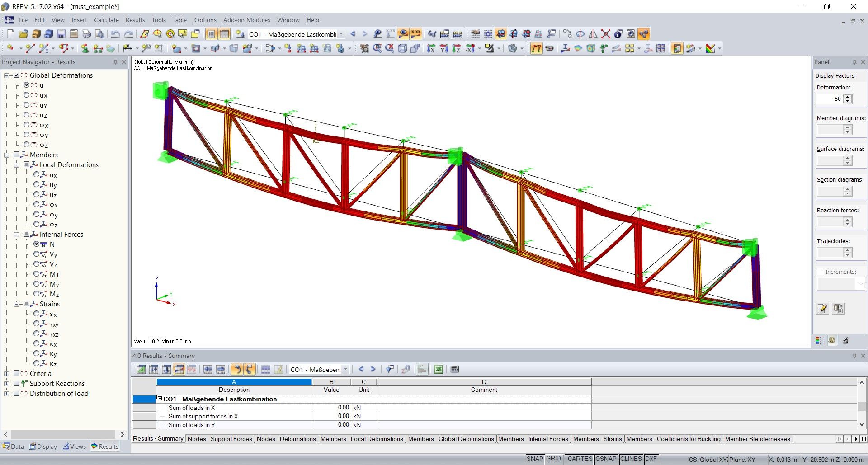Viewport: 868px width, 465px height.
Task: Open the New Model icon
Action: point(10,33)
